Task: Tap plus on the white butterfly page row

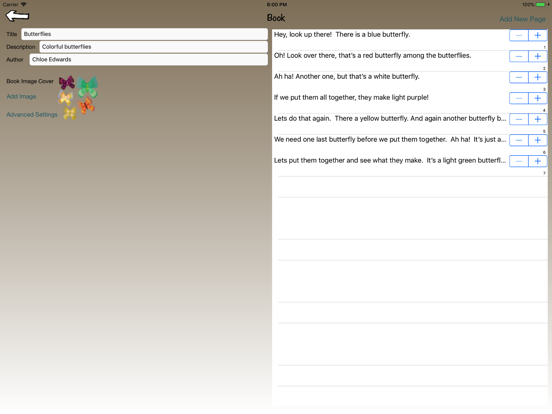Action: click(538, 77)
